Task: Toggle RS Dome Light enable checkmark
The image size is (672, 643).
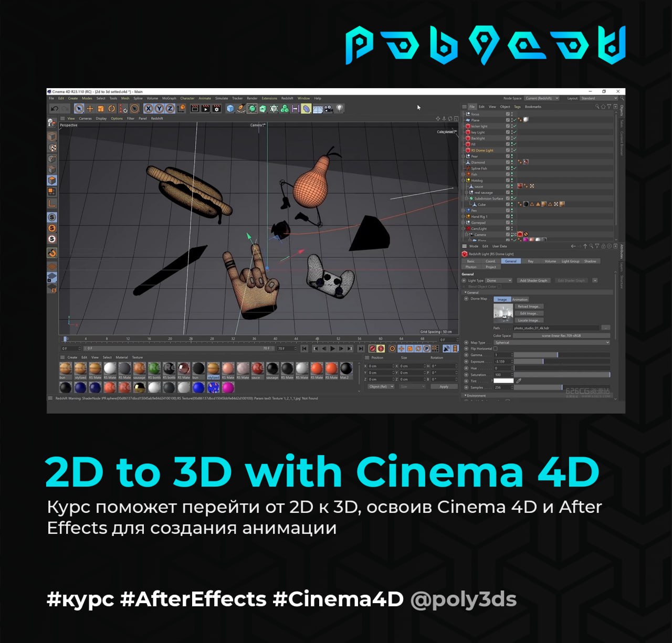Action: [x=515, y=150]
